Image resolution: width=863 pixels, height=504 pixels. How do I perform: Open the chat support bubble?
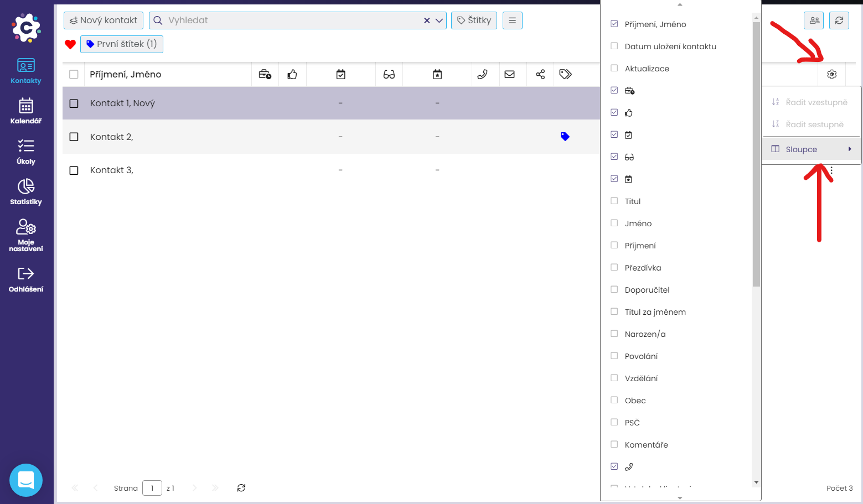(26, 480)
